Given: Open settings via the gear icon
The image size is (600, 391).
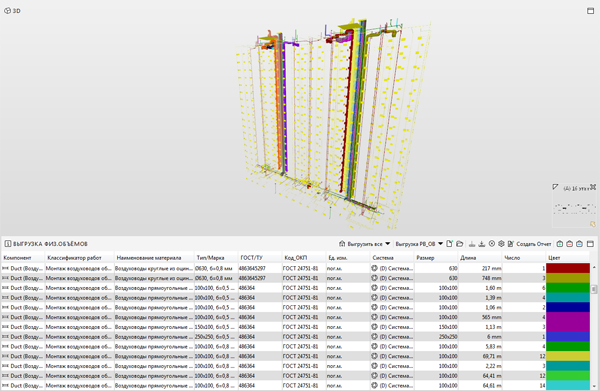Looking at the screenshot, I should [501, 244].
